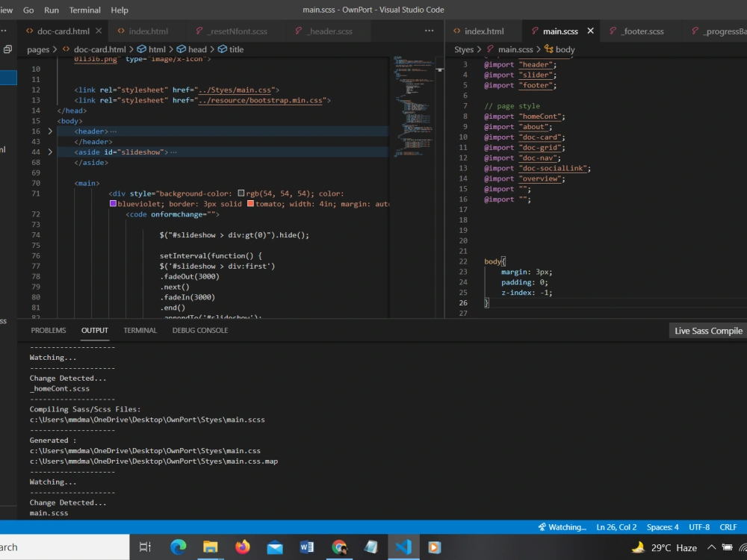Image resolution: width=747 pixels, height=560 pixels.
Task: Open the 29°C Haze weather widget
Action: click(665, 547)
